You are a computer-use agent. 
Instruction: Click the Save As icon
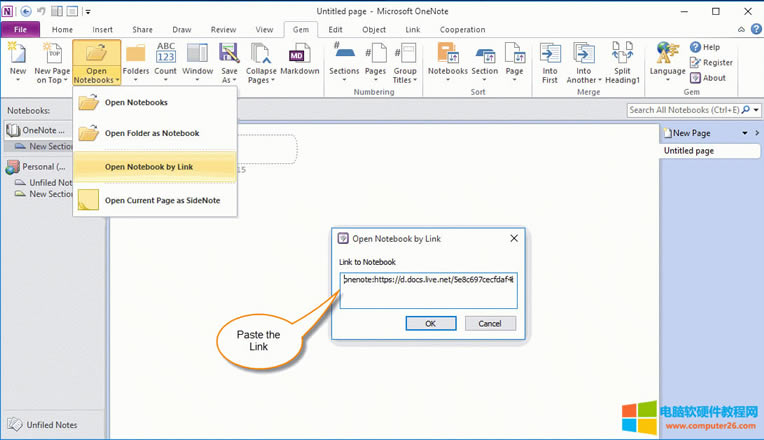(229, 53)
